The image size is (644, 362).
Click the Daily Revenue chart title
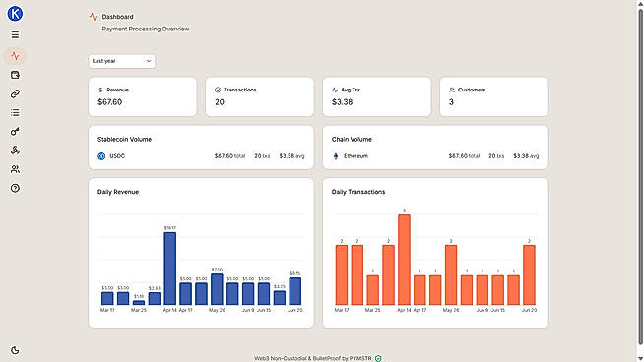click(118, 192)
